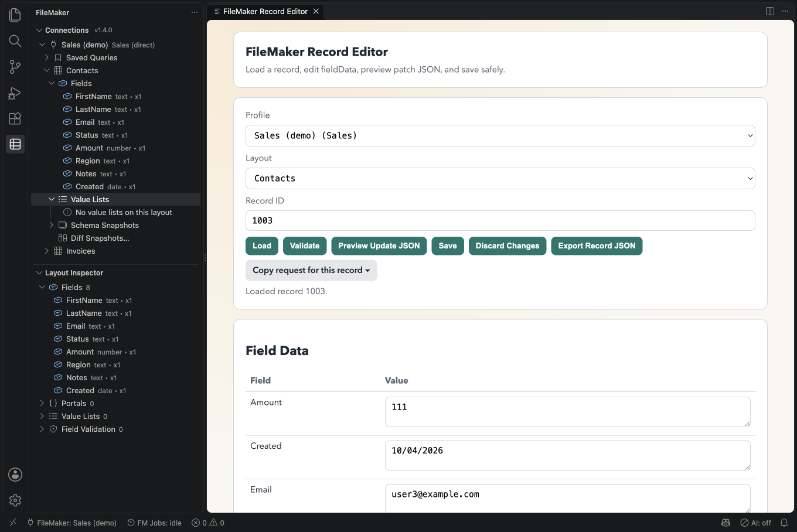Open the Accounts menu icon

(x=15, y=475)
